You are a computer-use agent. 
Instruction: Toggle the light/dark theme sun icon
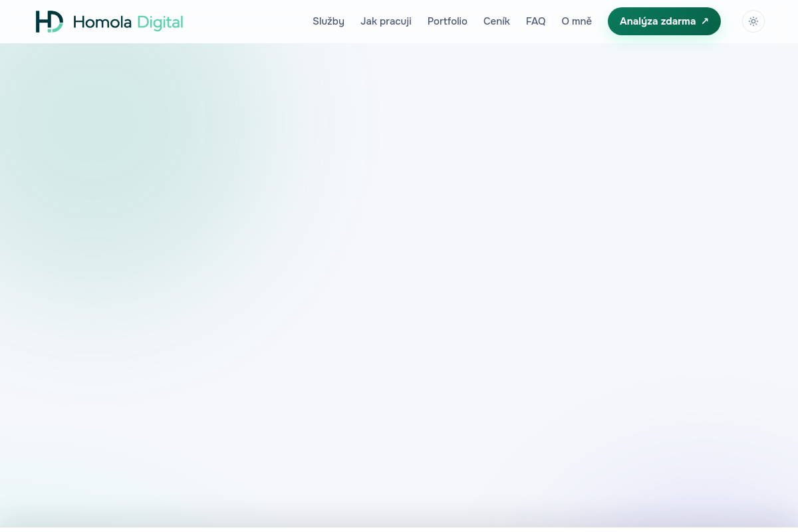coord(753,21)
